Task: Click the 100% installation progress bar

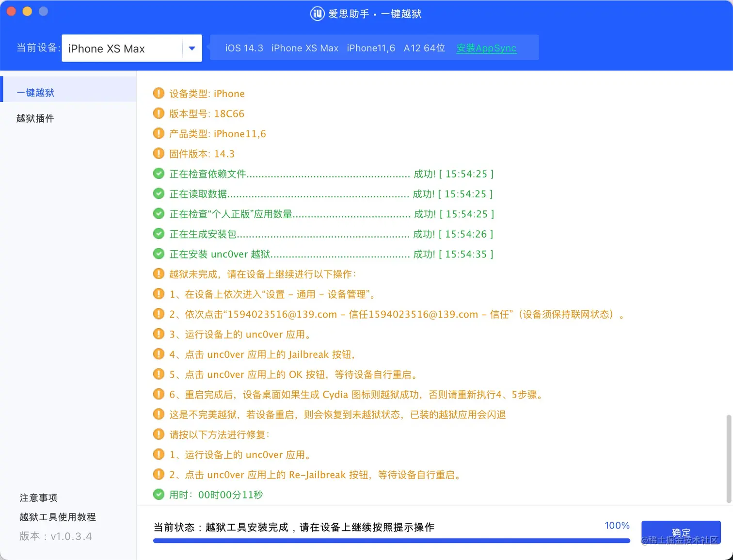Action: click(x=392, y=541)
